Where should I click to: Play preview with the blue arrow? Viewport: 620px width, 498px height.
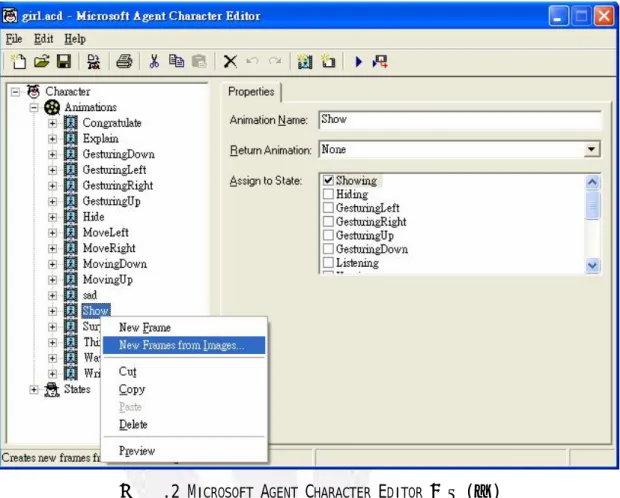[x=359, y=62]
